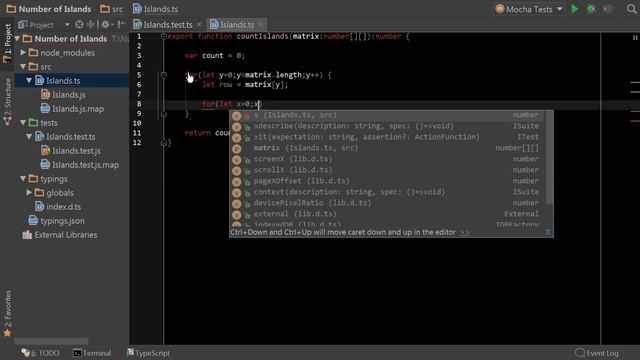Choose external completion suggestion

click(388, 214)
